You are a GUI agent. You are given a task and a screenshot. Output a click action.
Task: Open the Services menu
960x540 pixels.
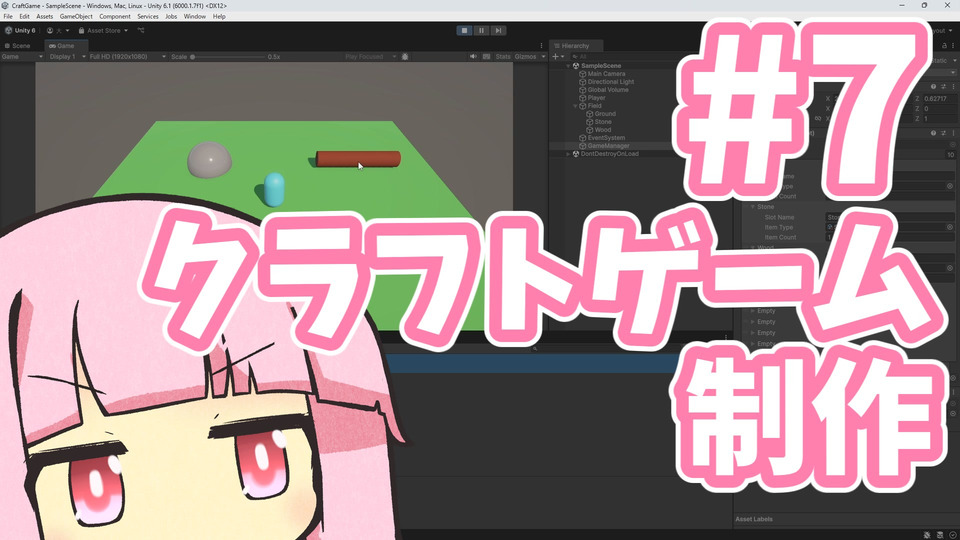[x=148, y=17]
